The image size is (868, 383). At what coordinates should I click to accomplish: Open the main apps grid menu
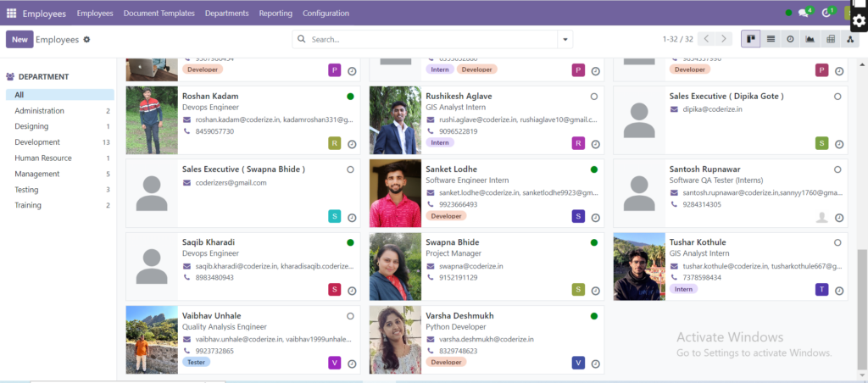(11, 14)
